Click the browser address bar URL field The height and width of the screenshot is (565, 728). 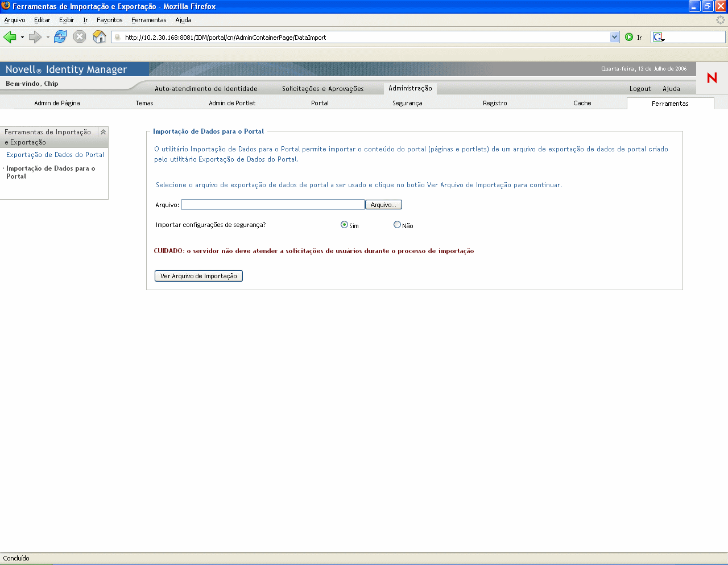point(365,38)
